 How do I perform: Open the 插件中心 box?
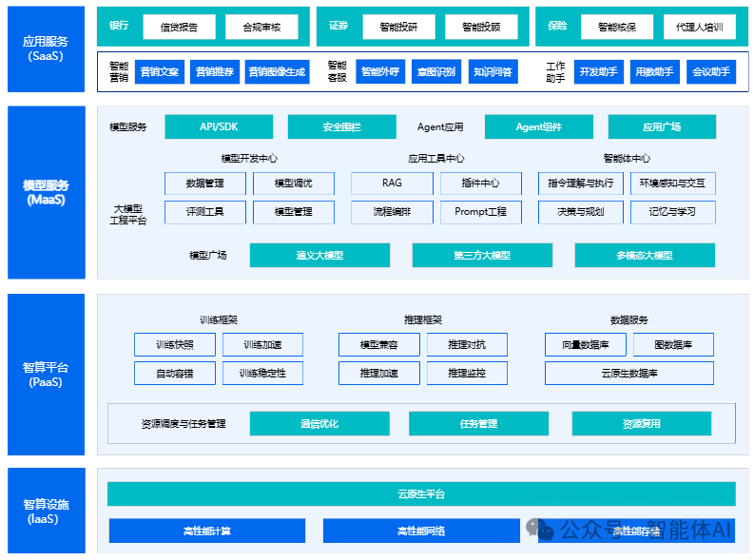(x=481, y=183)
